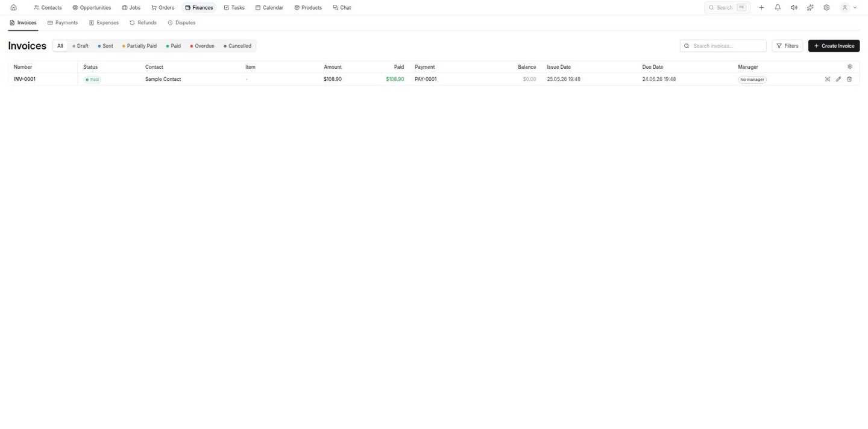Open the Filters button
This screenshot has width=868, height=429.
coord(787,46)
